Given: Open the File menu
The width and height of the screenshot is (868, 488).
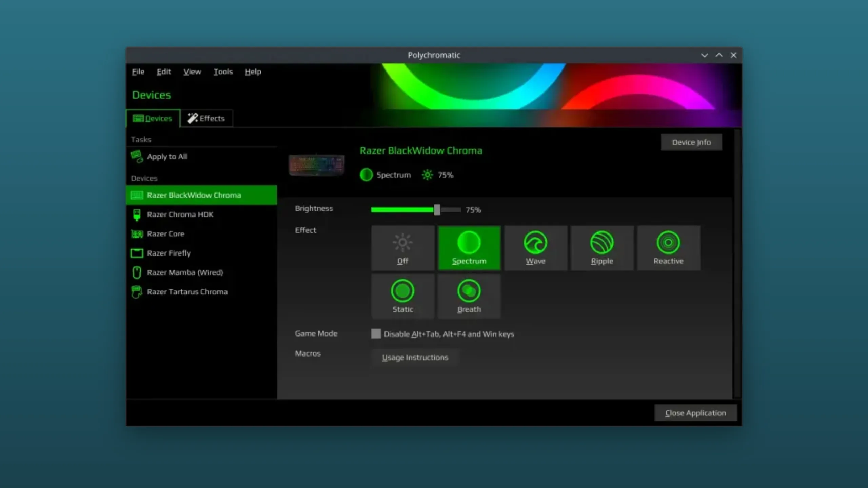Looking at the screenshot, I should click(138, 72).
